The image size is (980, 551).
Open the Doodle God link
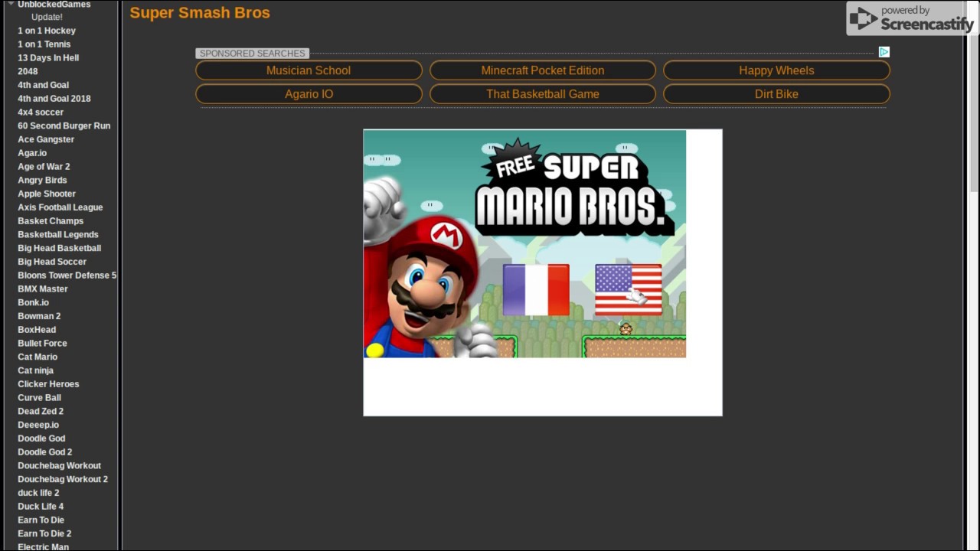(x=41, y=439)
